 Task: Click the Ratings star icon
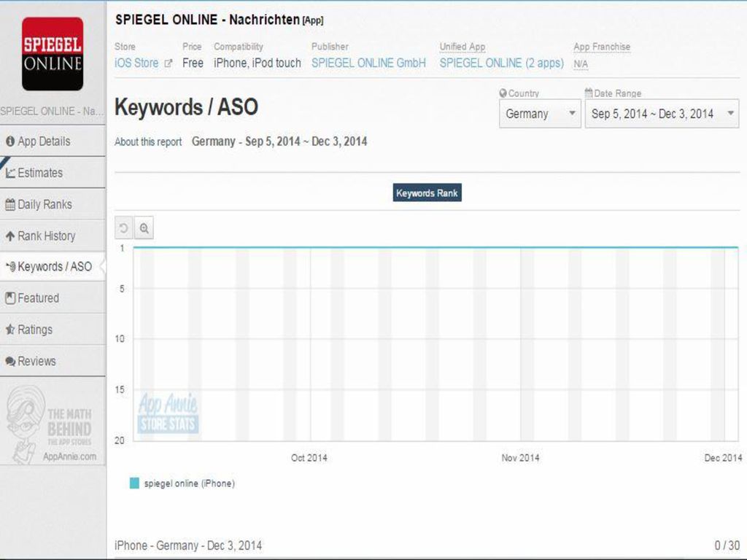(x=10, y=329)
